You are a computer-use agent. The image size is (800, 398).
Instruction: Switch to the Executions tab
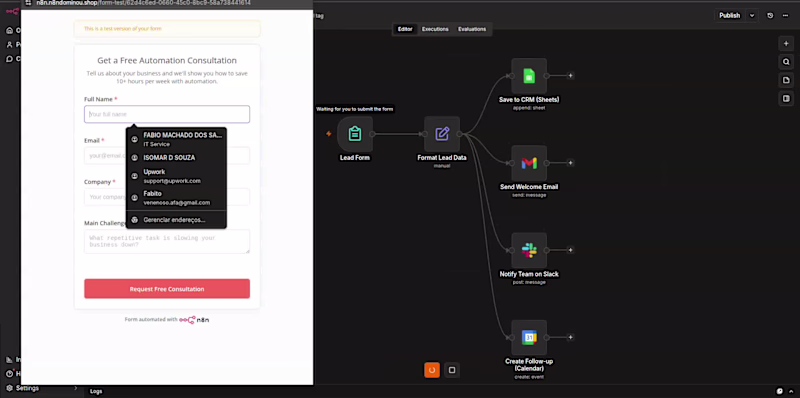pyautogui.click(x=435, y=29)
